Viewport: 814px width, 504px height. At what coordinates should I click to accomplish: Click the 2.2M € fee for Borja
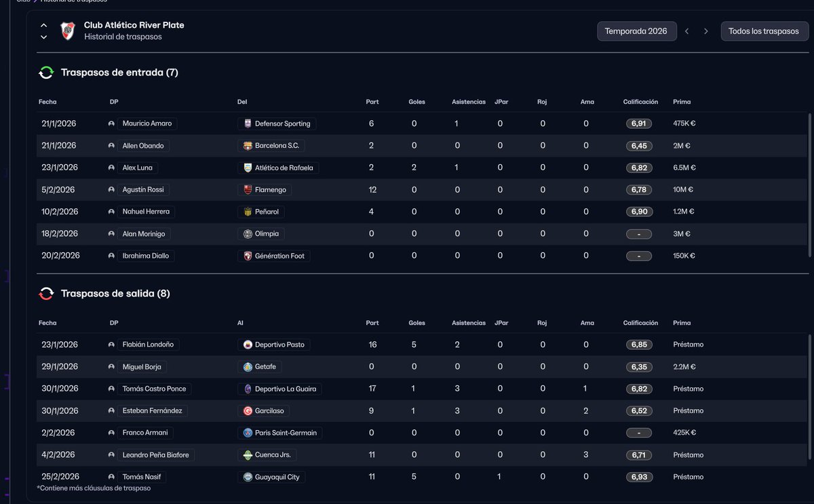pos(684,367)
